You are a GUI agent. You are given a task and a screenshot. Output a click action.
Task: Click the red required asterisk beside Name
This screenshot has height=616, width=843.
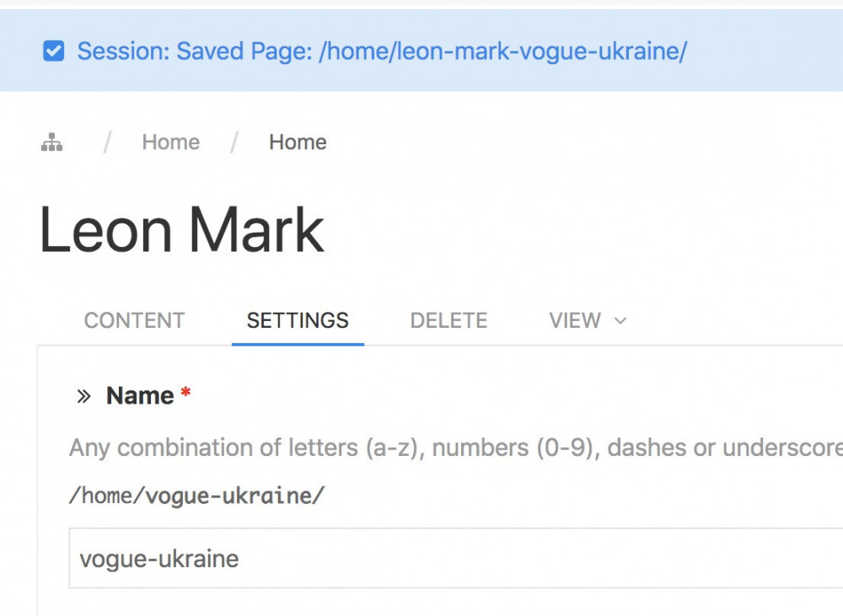[x=185, y=394]
